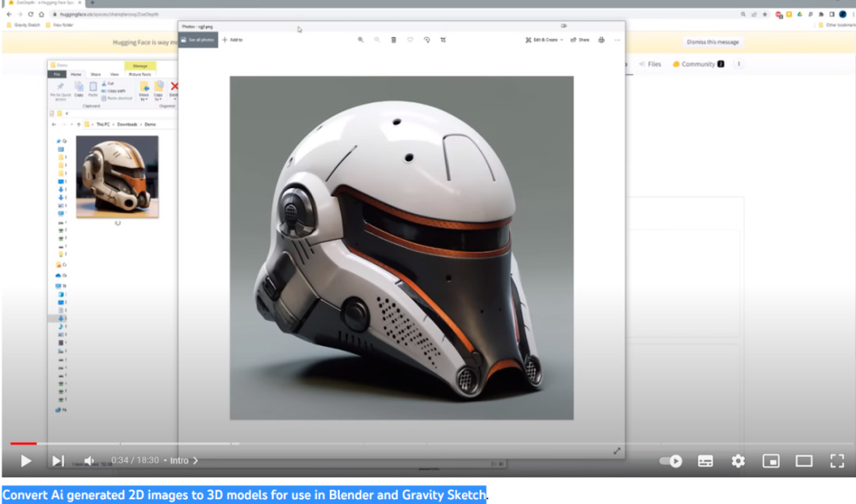Switch to theater mode
Screen dimensions: 856x504
[x=804, y=460]
